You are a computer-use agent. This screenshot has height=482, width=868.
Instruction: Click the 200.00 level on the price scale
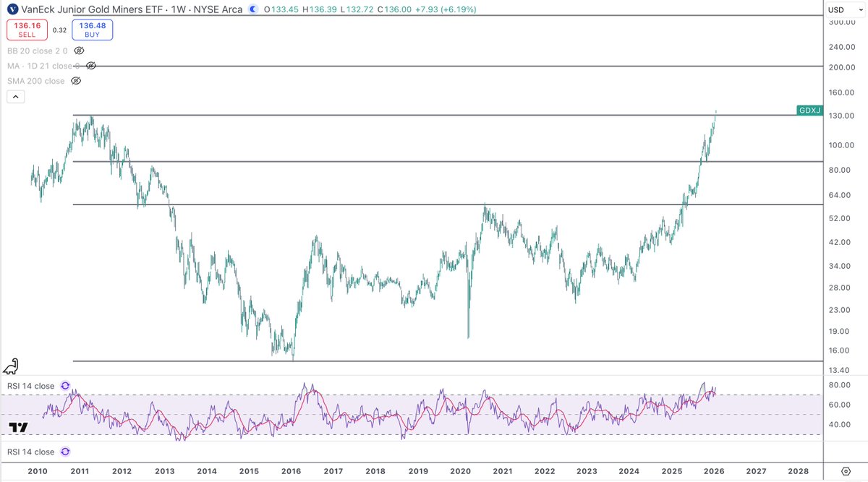843,67
